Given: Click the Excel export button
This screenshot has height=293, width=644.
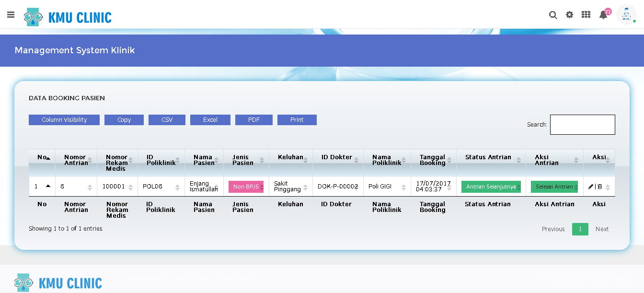Looking at the screenshot, I should (x=210, y=120).
